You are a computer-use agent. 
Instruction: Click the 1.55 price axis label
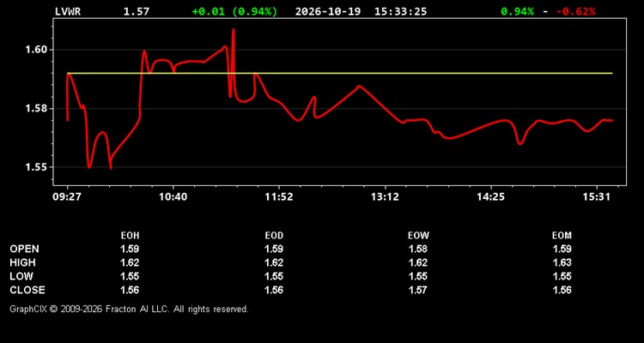pos(35,167)
